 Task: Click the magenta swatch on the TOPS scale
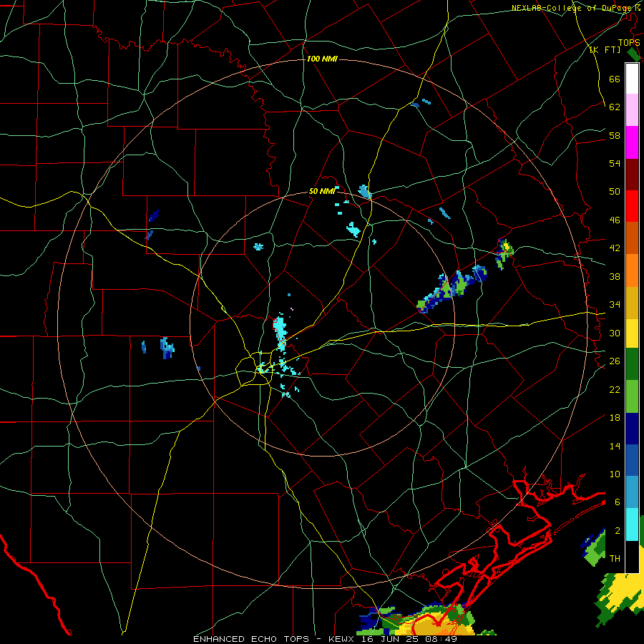[632, 142]
